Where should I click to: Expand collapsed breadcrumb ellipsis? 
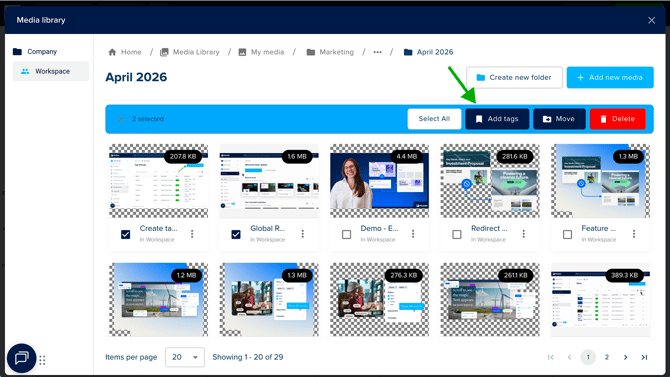tap(377, 52)
